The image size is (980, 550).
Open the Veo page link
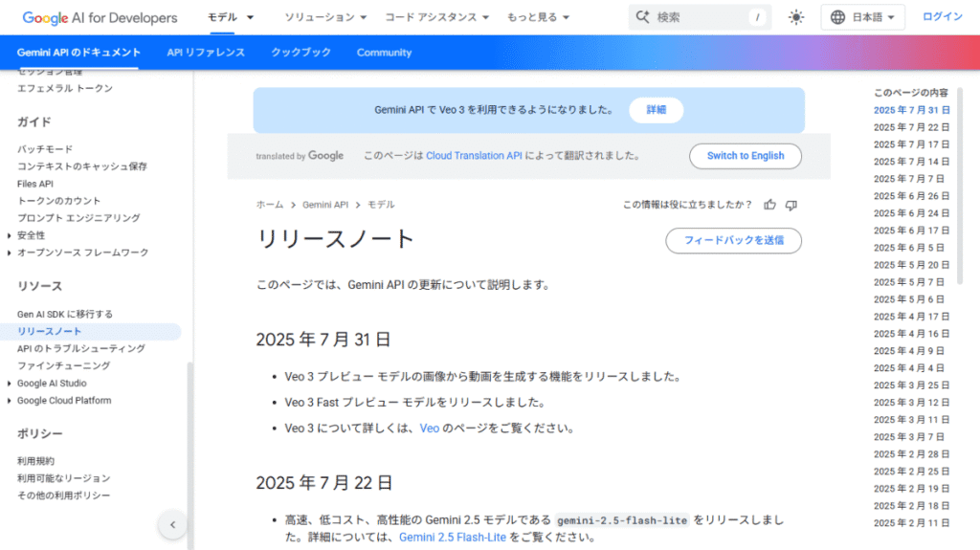tap(430, 429)
